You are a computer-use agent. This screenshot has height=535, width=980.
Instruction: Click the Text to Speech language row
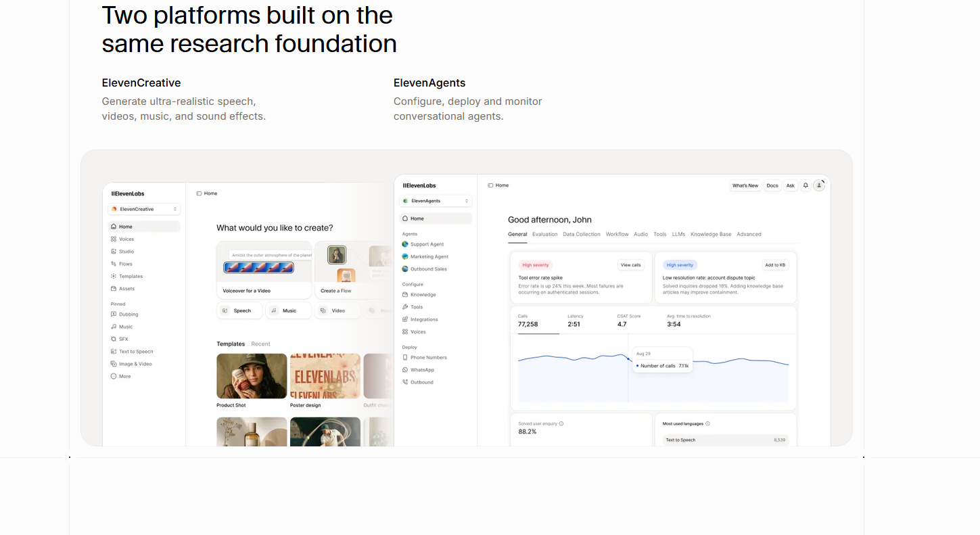726,440
